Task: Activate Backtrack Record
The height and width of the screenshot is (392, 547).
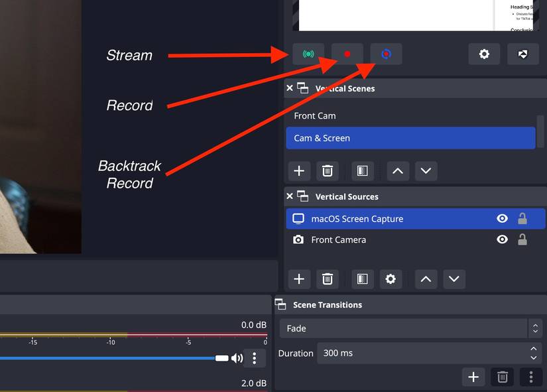Action: pyautogui.click(x=386, y=54)
